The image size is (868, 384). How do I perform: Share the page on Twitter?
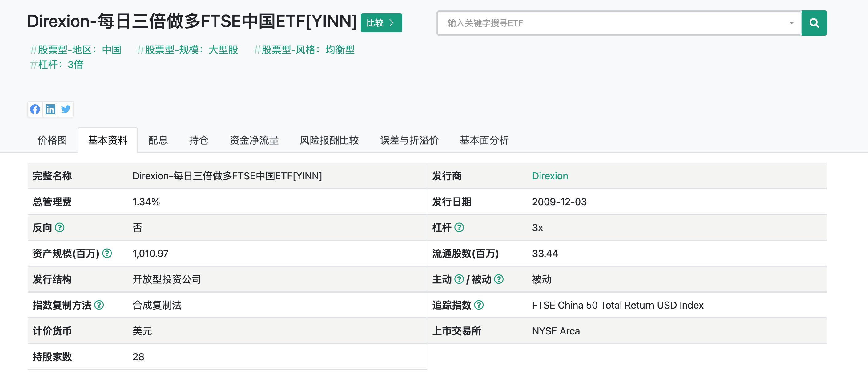(66, 109)
